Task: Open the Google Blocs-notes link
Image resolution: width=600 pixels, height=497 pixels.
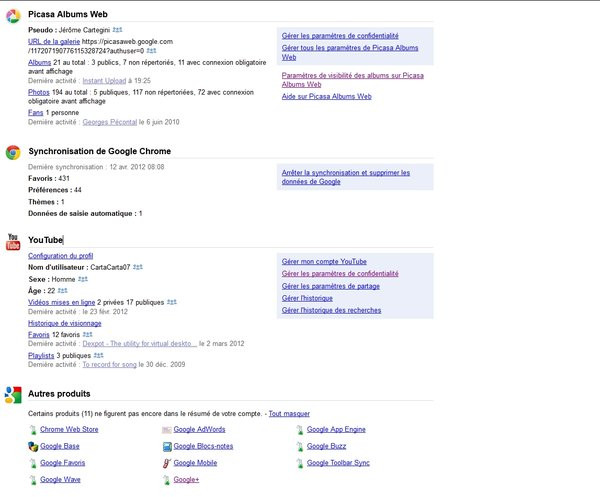Action: [203, 446]
